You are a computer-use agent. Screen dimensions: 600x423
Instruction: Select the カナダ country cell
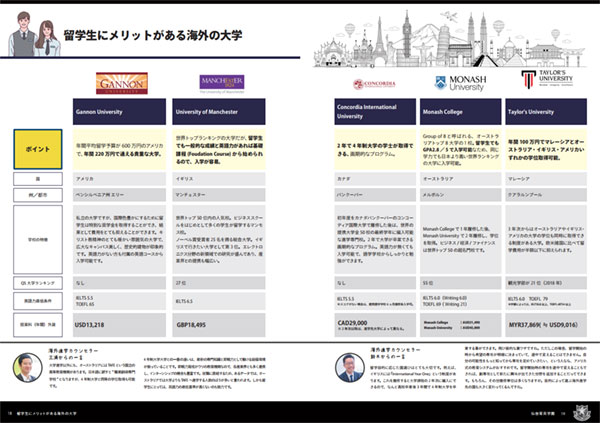tap(375, 179)
